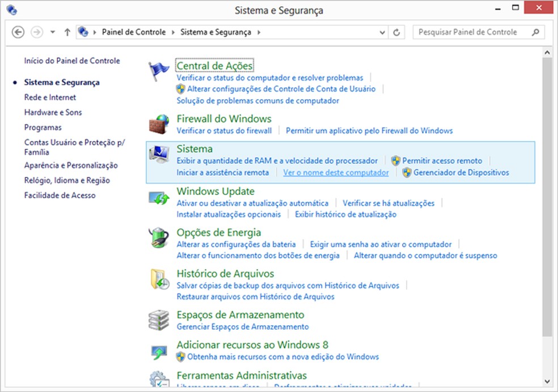Image resolution: width=558 pixels, height=392 pixels.
Task: Open Rede e Internet category
Action: 50,97
